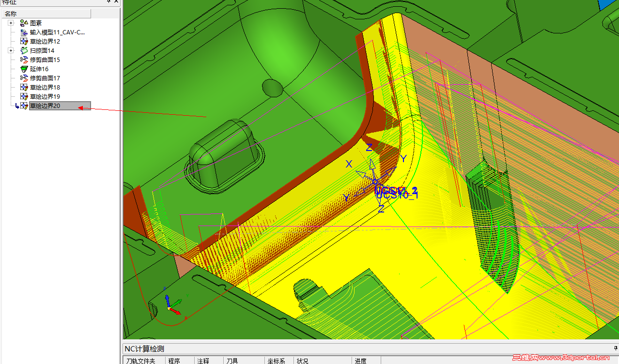
Task: Select the 草绘边界12 sketch boundary icon
Action: (24, 41)
